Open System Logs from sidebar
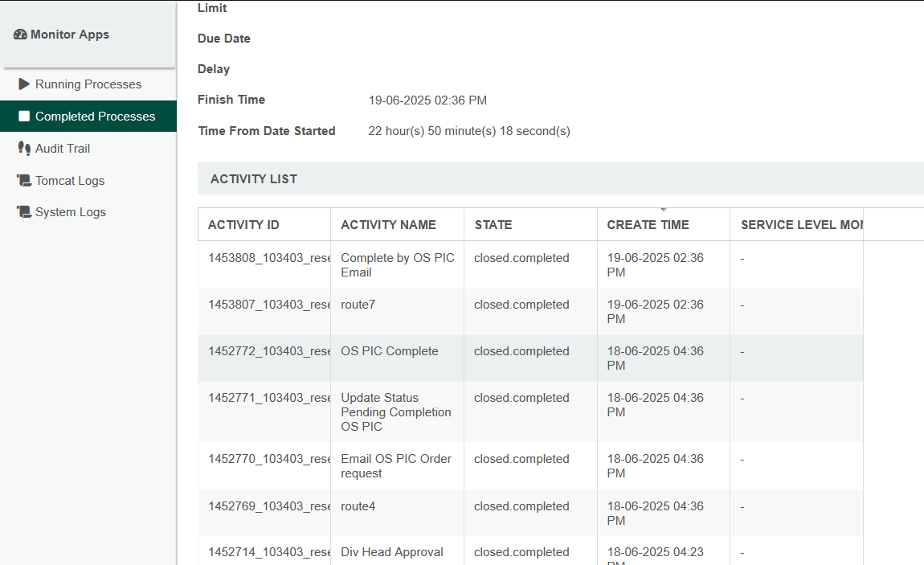The image size is (924, 565). 71,212
